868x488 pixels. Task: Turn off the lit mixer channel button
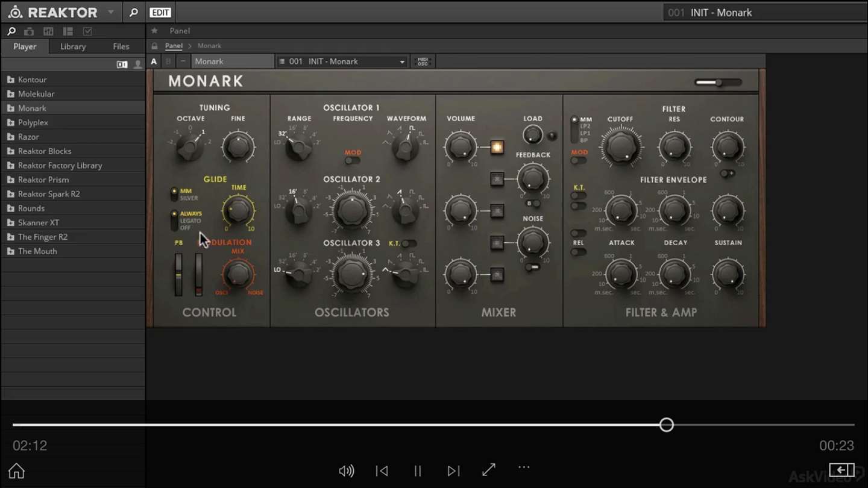click(x=497, y=147)
